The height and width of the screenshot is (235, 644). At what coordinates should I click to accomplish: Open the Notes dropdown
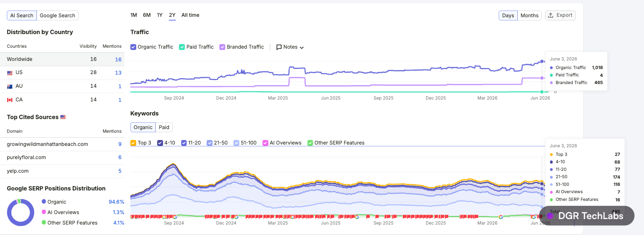click(x=290, y=47)
